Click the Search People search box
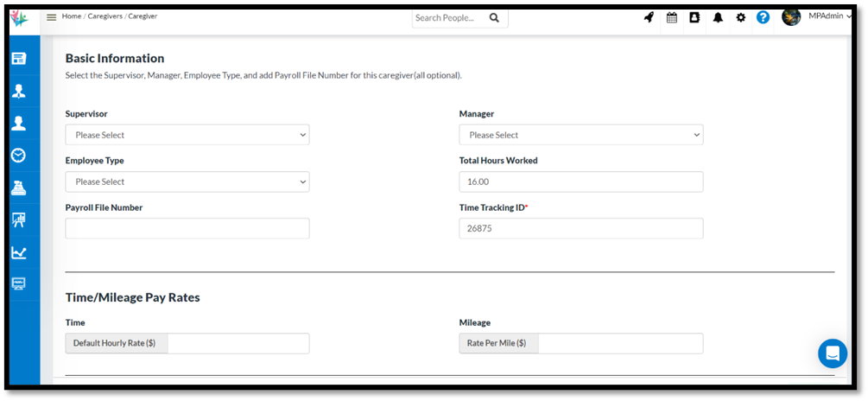 449,17
